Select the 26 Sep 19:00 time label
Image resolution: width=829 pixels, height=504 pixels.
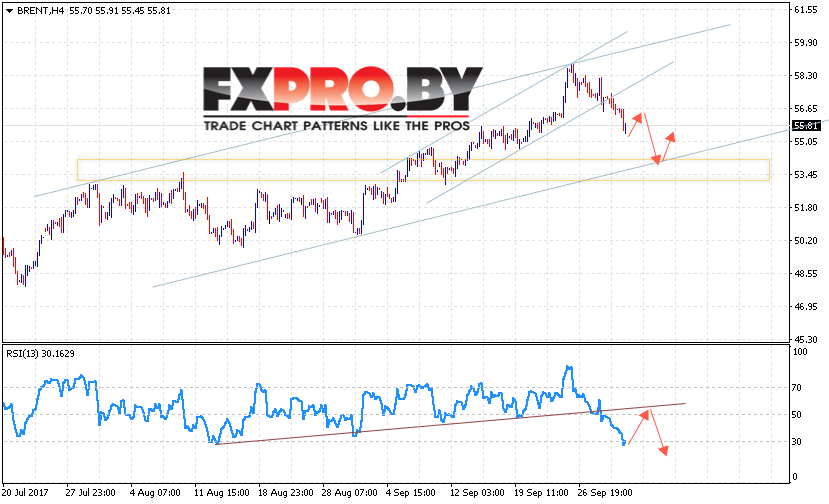[x=605, y=493]
